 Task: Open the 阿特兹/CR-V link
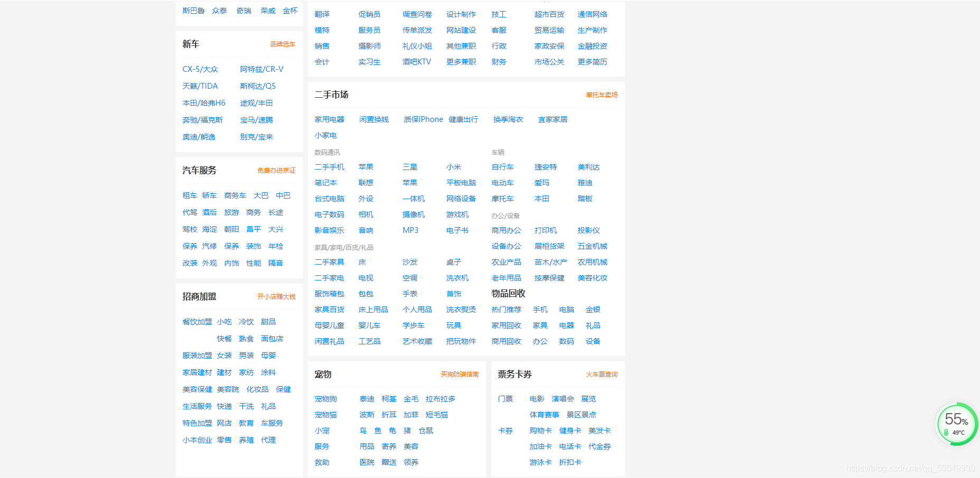(x=262, y=69)
